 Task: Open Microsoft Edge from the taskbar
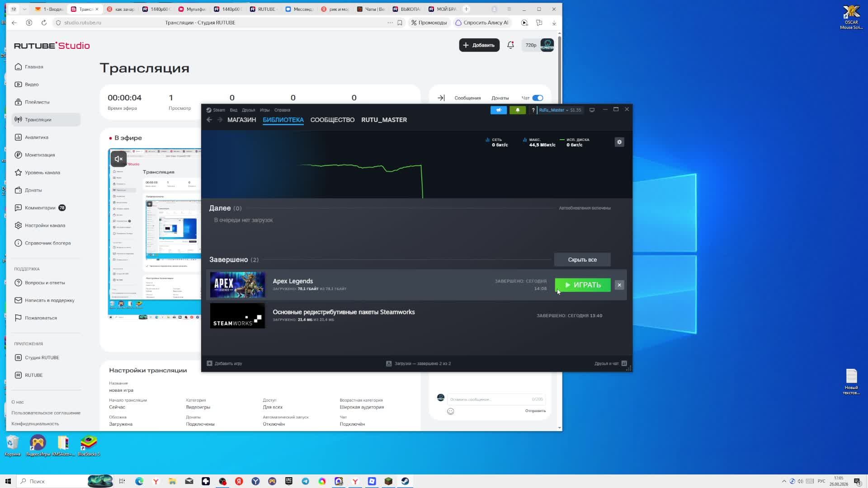[139, 481]
